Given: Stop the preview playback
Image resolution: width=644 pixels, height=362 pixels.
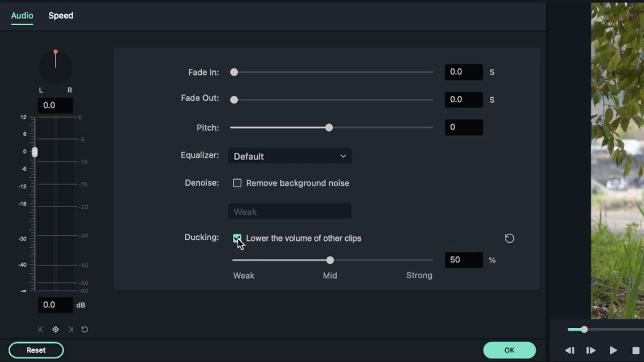Looking at the screenshot, I should click(635, 350).
